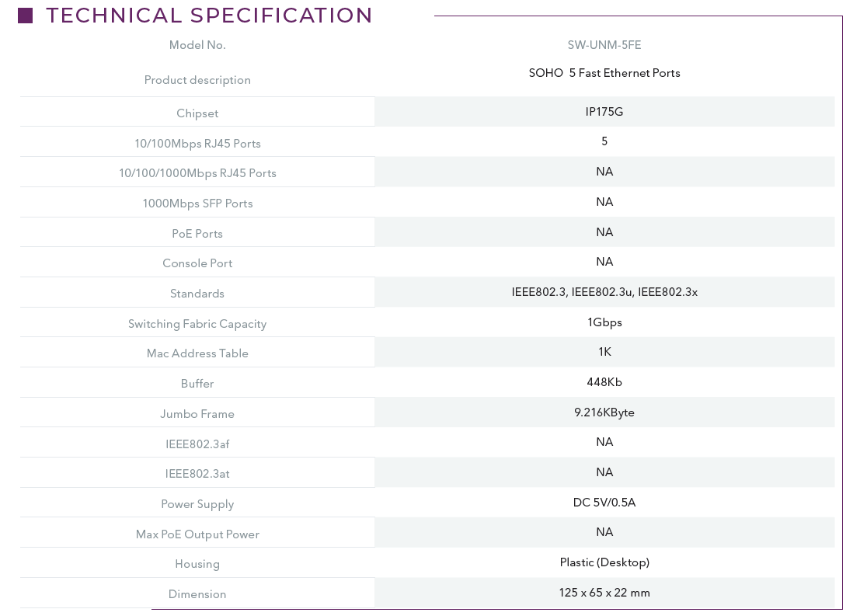Select the Technical Specification heading text
The image size is (860, 616).
pos(209,16)
